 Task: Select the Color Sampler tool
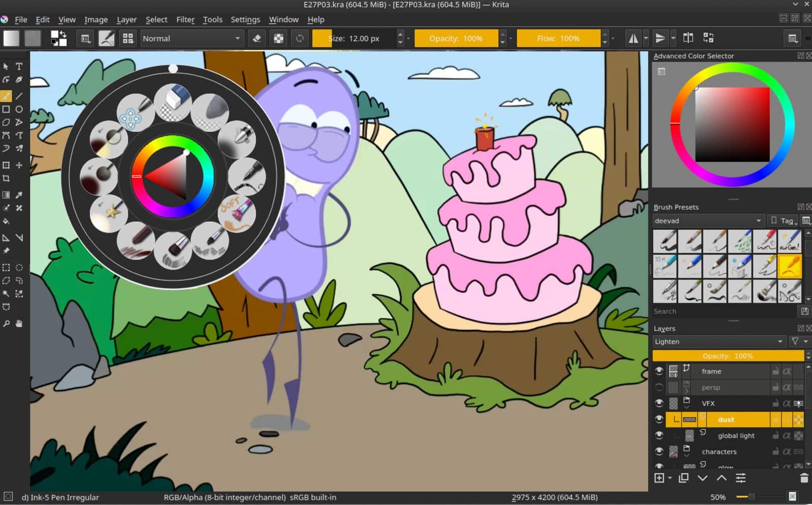[19, 195]
